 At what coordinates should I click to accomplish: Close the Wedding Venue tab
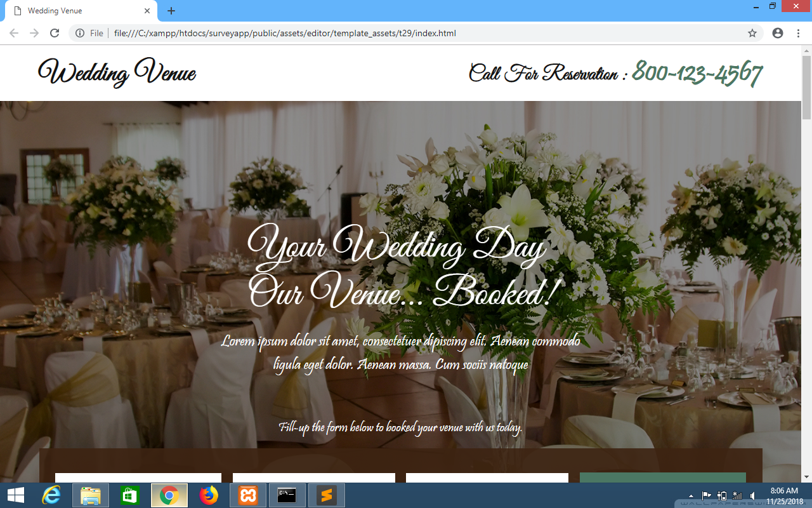[x=147, y=11]
